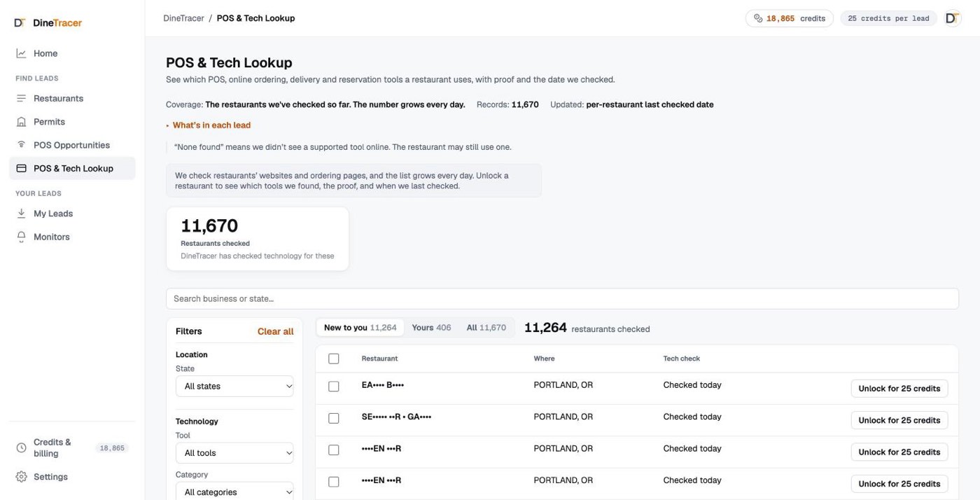This screenshot has width=980, height=500.
Task: Unlock the EA•••• B•••• lead for 25 credits
Action: point(899,389)
